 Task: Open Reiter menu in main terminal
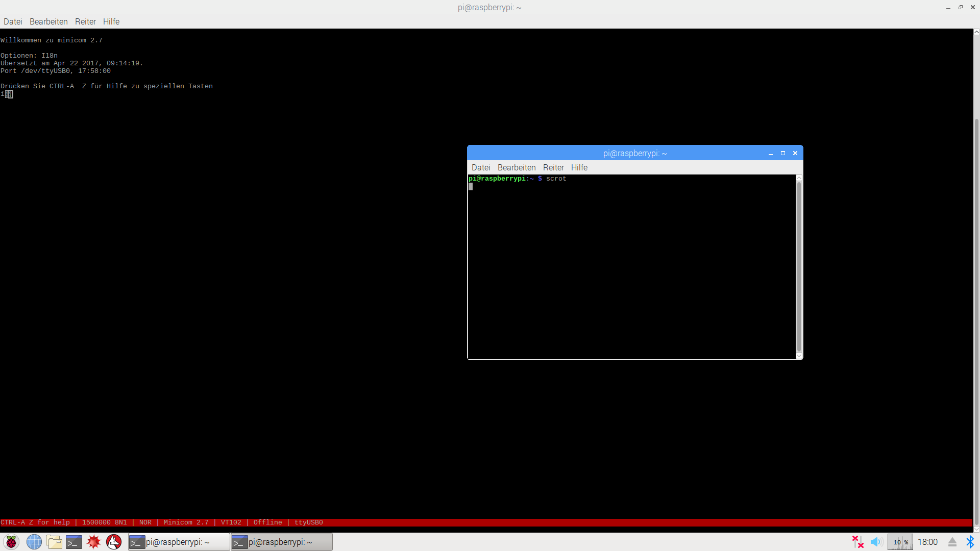pos(85,21)
